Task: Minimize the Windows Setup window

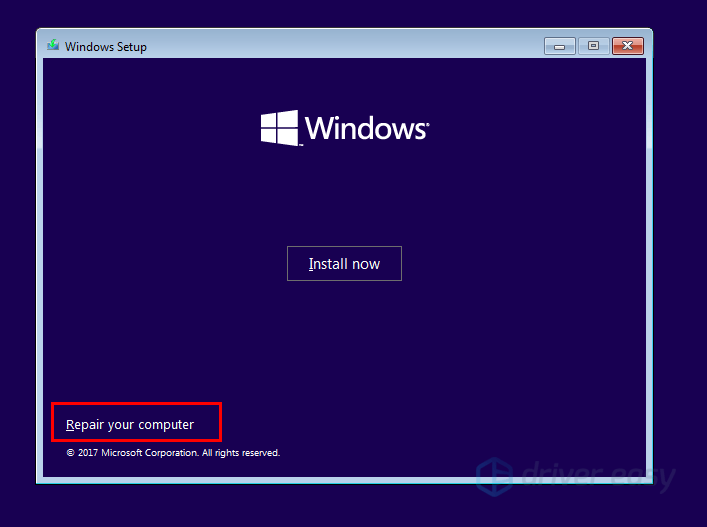Action: tap(559, 46)
